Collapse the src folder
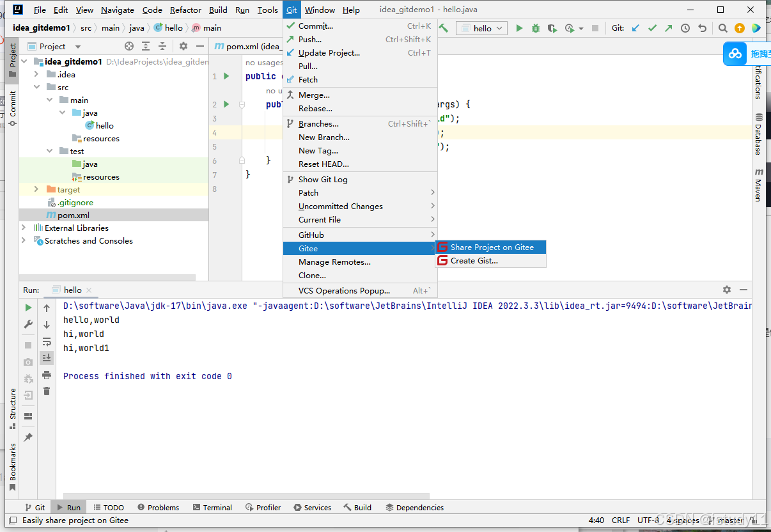Viewport: 771px width, 532px height. click(x=36, y=87)
